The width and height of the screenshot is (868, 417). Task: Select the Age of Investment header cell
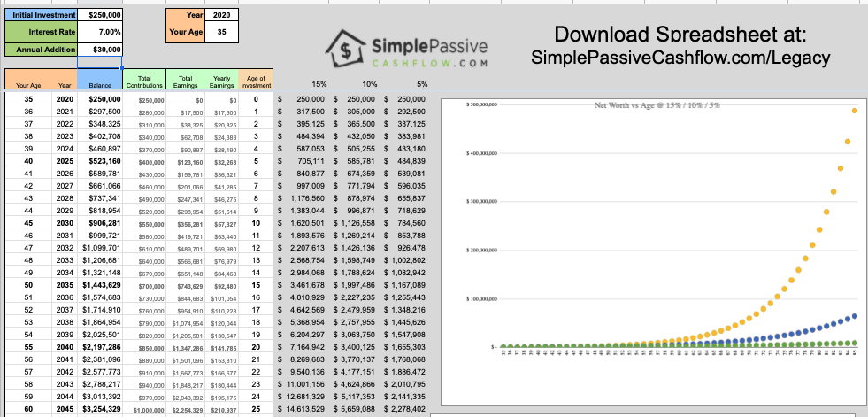coord(255,81)
